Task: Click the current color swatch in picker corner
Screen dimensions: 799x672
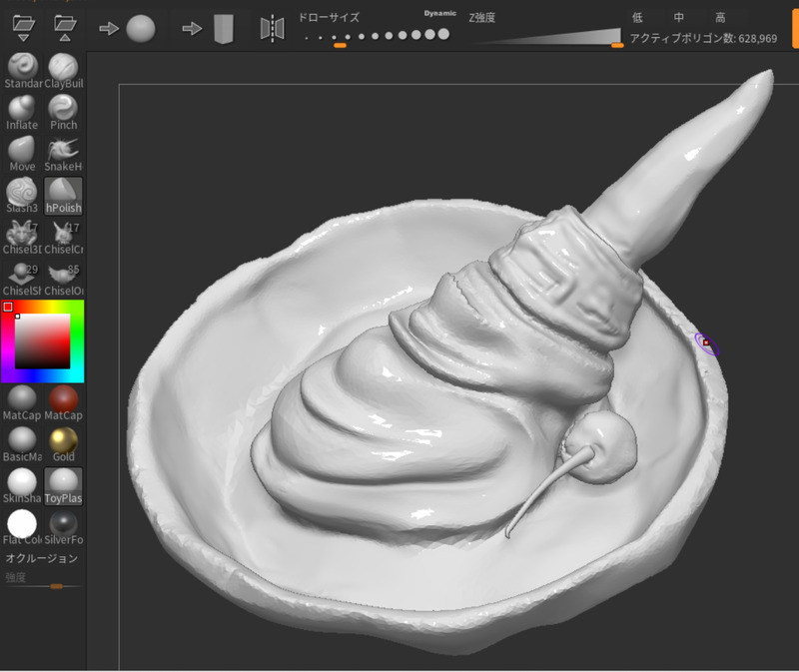Action: point(8,307)
